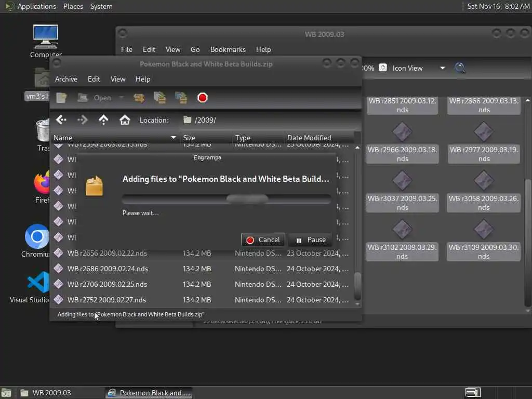Open the Icon View mode dropdown

click(418, 68)
